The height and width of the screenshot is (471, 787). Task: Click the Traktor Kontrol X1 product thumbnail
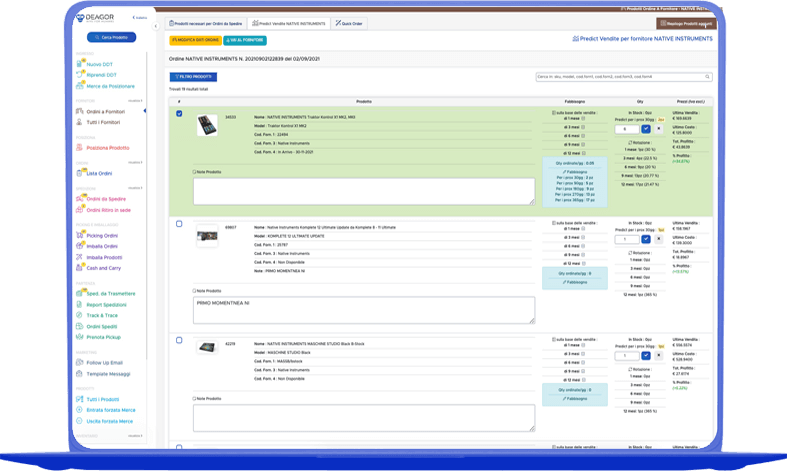(x=207, y=125)
